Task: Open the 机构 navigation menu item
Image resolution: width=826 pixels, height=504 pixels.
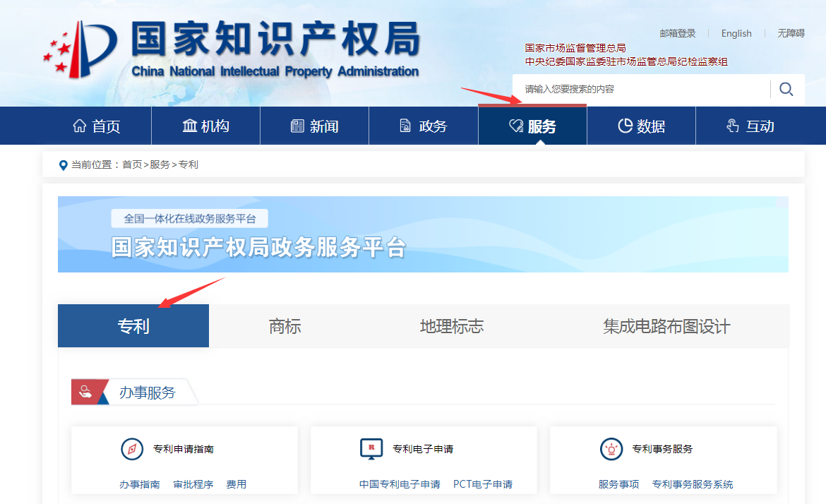Action: pos(206,126)
